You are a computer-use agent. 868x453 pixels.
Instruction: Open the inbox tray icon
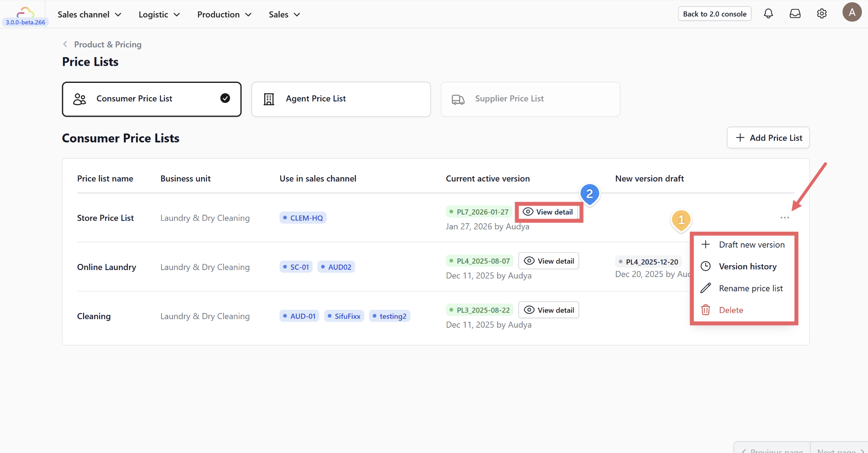tap(795, 14)
